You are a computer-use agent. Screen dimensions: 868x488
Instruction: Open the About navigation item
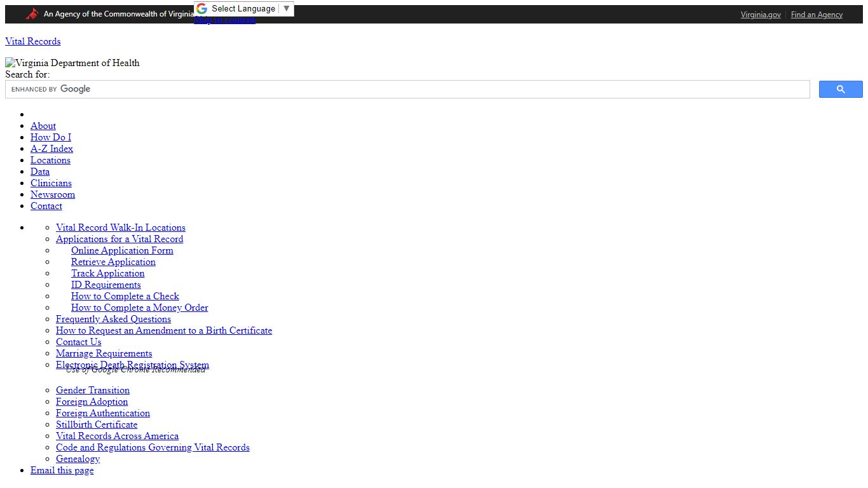[43, 126]
